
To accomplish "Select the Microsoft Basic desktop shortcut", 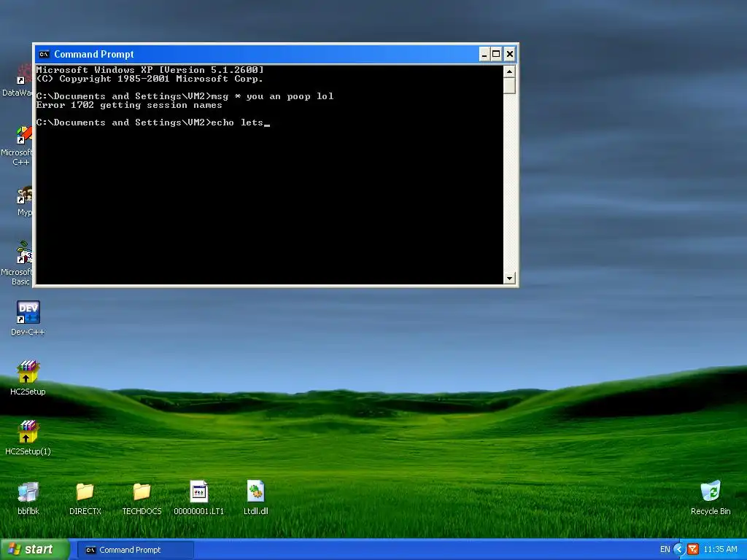I will point(18,262).
